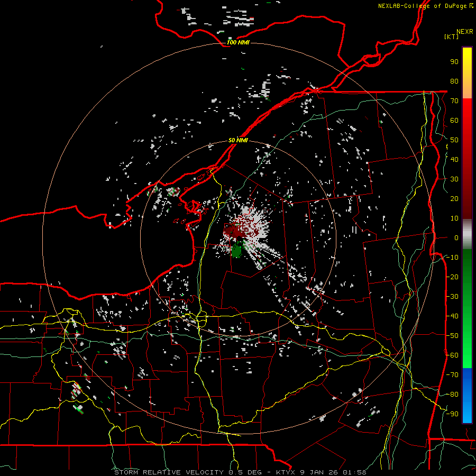
Task: Click the 50 NMI range ring label
Action: pyautogui.click(x=238, y=140)
